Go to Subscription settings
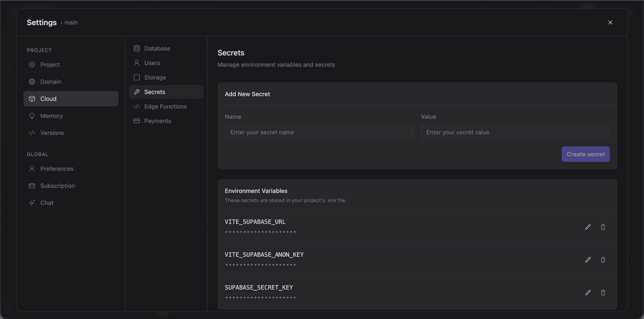 [71, 186]
